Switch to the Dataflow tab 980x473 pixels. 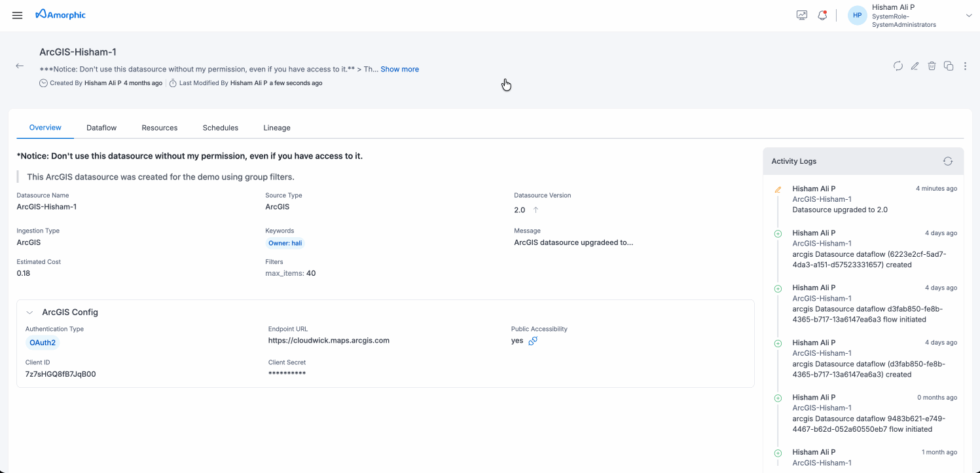coord(101,128)
